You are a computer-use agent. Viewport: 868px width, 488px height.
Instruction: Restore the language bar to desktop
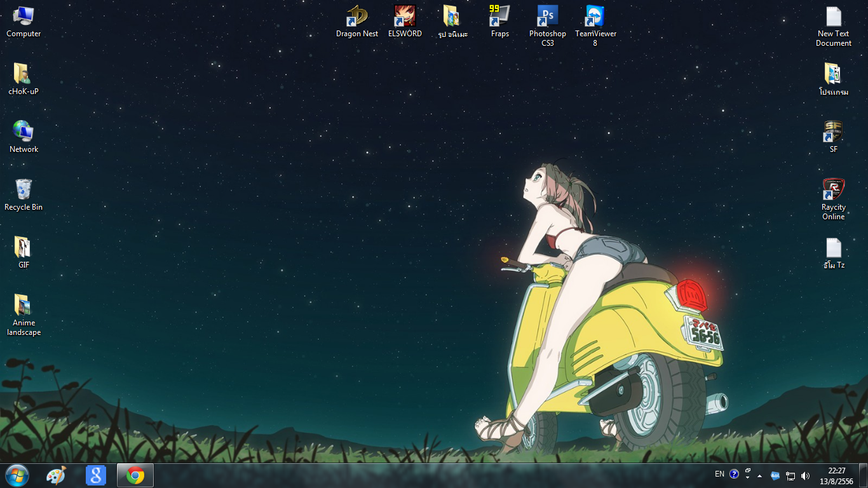click(748, 471)
